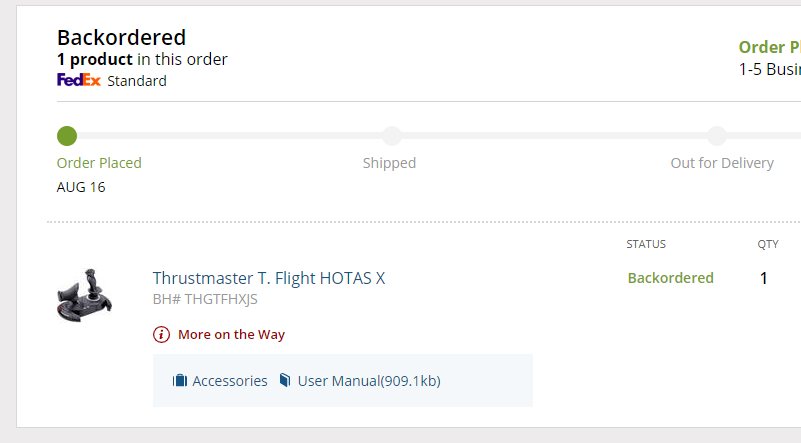801x443 pixels.
Task: Click the green Backordered status label
Action: [x=670, y=278]
